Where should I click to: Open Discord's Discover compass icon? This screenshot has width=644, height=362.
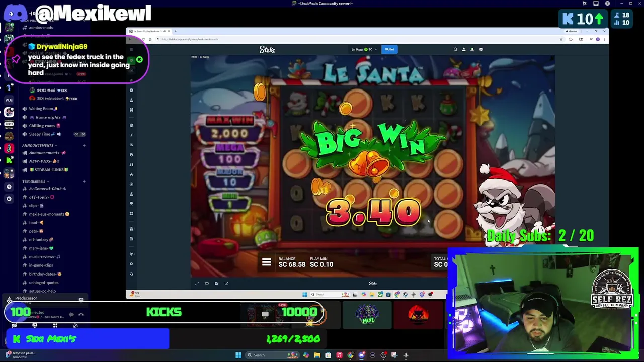[x=9, y=199]
